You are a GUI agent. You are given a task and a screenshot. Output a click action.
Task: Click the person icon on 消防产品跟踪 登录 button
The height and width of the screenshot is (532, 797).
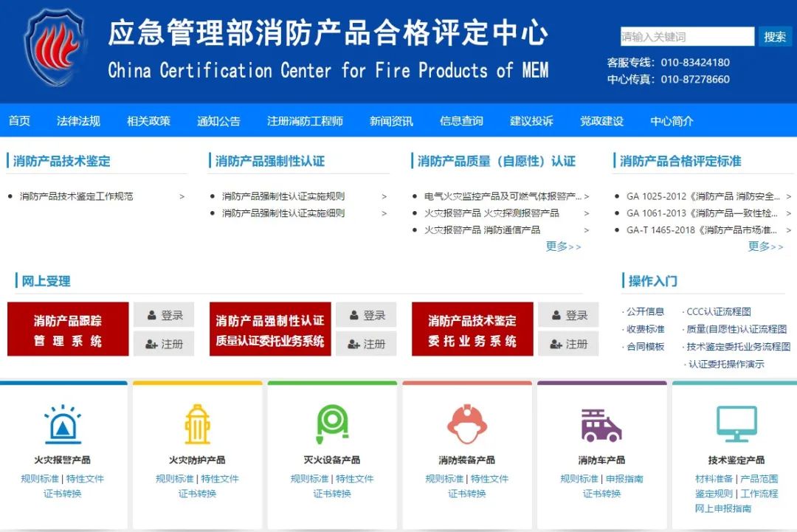[x=150, y=315]
